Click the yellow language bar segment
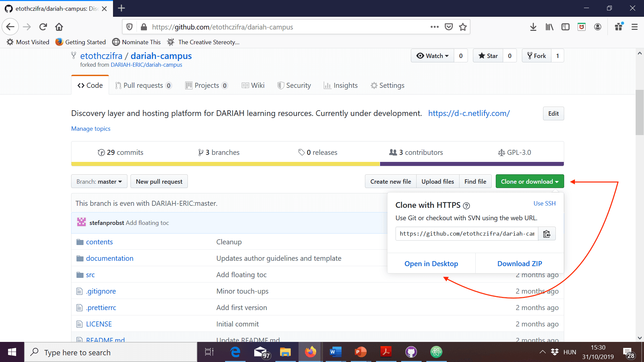This screenshot has width=644, height=362. pyautogui.click(x=225, y=164)
